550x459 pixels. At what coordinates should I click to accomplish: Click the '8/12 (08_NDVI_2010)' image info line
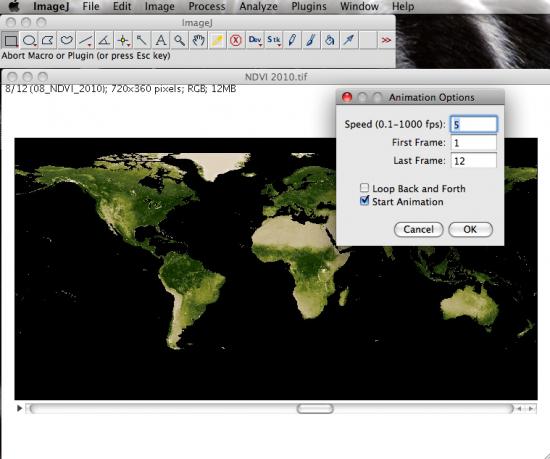tap(121, 89)
